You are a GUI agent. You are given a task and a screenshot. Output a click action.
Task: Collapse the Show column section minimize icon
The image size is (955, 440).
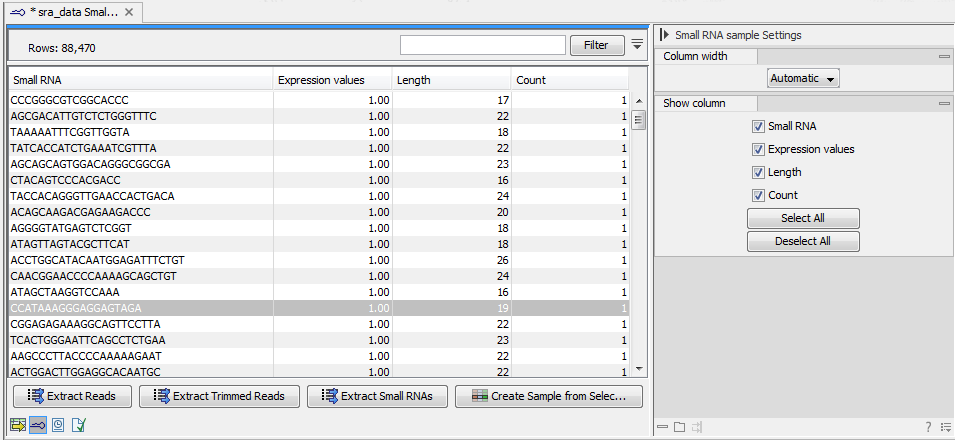coord(943,104)
